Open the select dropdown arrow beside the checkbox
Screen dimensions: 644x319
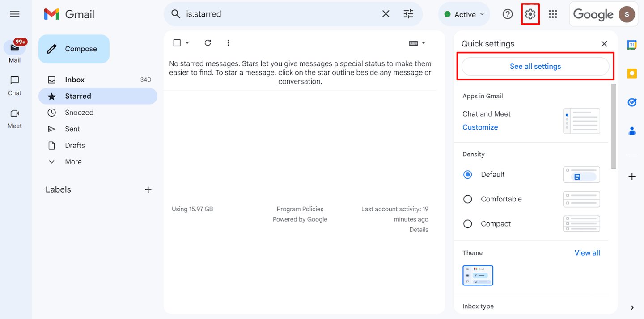(187, 43)
